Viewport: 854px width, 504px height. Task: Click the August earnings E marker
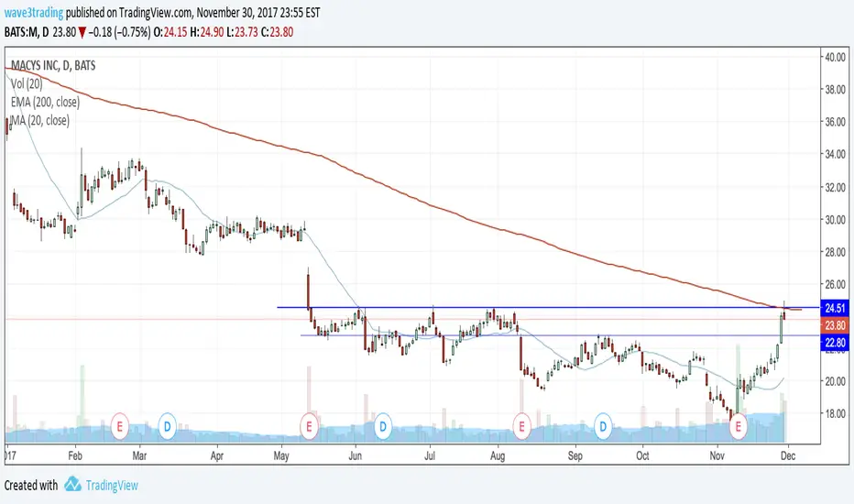[x=521, y=427]
